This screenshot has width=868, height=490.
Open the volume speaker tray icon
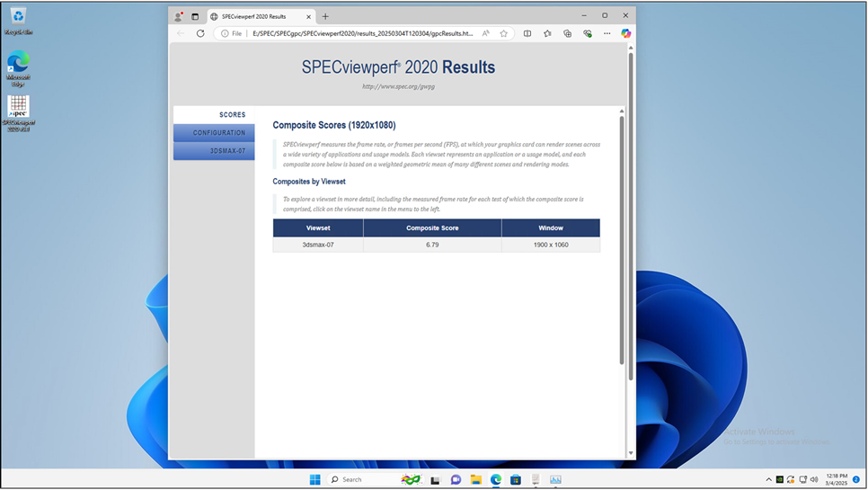(814, 479)
